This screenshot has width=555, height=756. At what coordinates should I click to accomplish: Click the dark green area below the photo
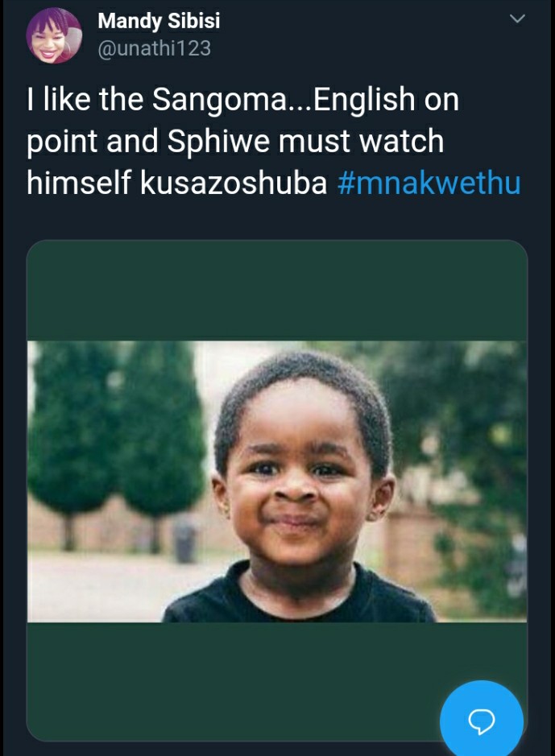point(231,680)
